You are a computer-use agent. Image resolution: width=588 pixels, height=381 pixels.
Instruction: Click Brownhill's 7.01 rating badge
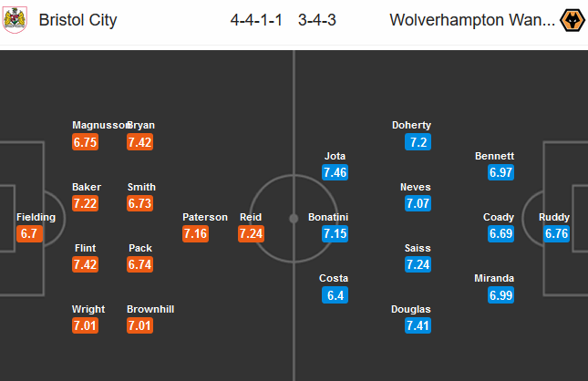tap(139, 325)
